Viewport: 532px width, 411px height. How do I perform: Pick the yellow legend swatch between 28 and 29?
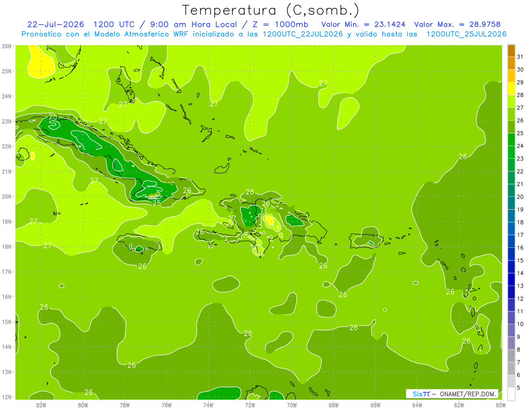[511, 89]
